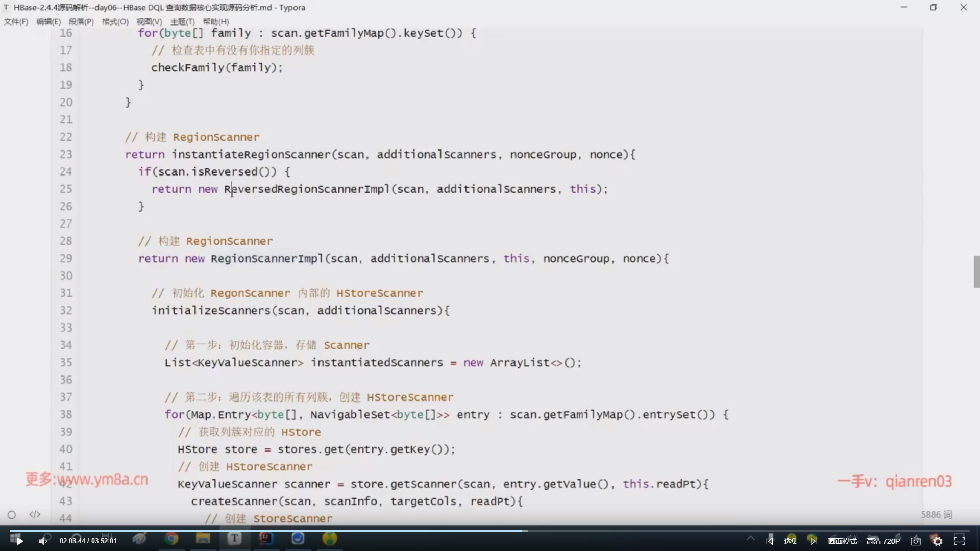Open the 画面模式 picture mode menu

point(842,541)
